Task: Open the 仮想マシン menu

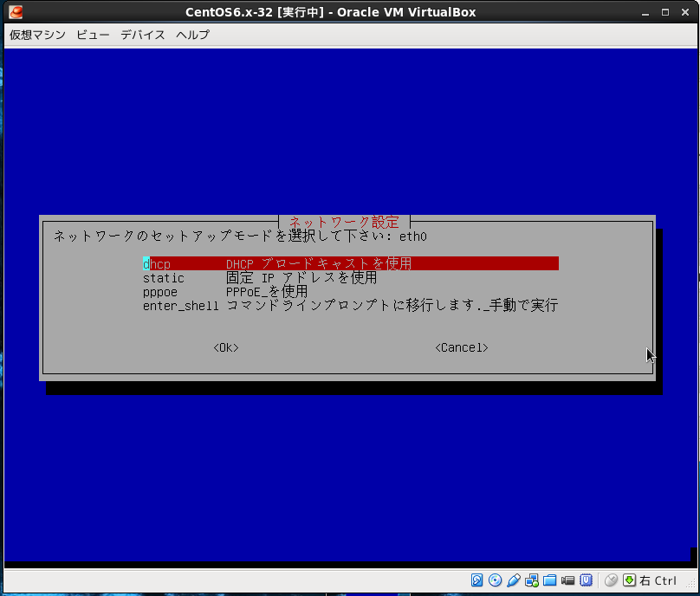Action: click(x=37, y=35)
